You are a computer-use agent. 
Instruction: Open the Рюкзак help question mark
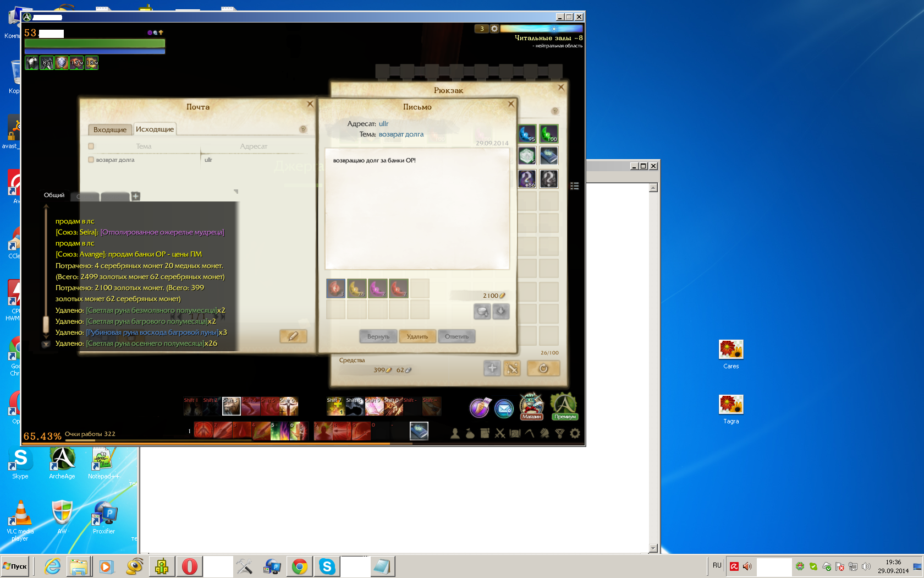555,111
